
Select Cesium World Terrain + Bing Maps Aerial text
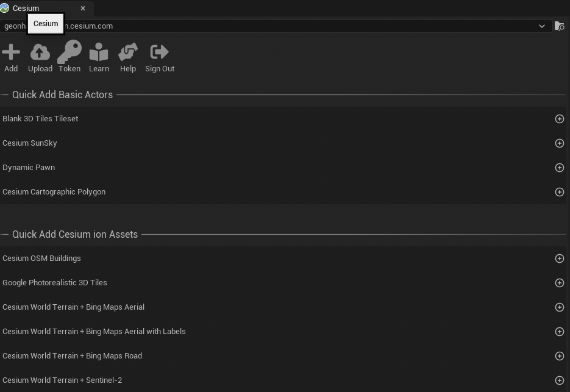pos(73,307)
